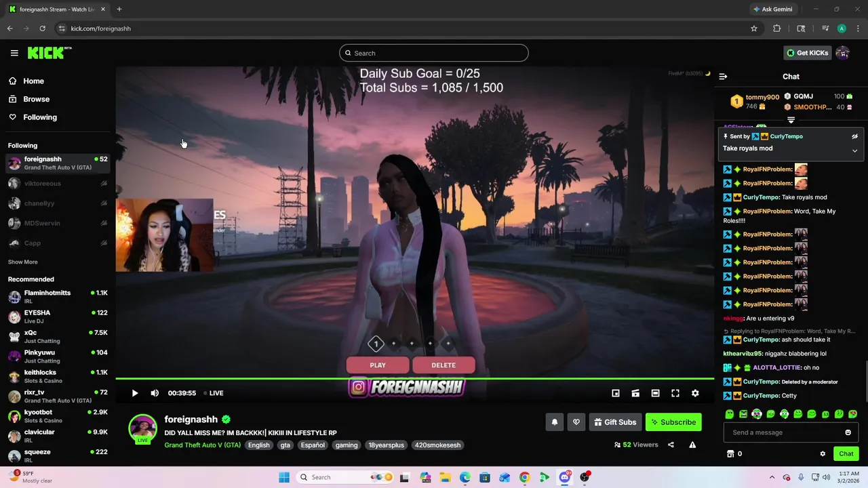The width and height of the screenshot is (868, 488).
Task: Click Ask Gemini button
Action: pos(772,9)
